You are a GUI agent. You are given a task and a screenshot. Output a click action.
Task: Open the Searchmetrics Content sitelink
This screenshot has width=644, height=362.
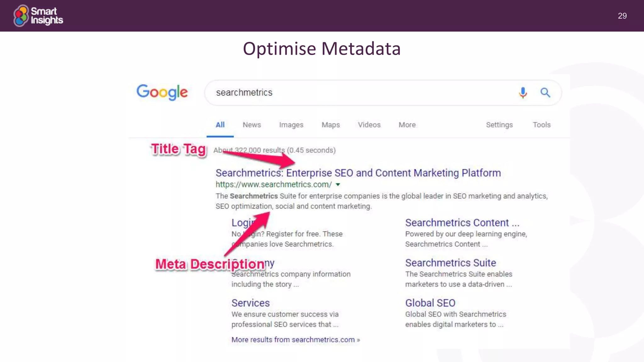click(462, 222)
